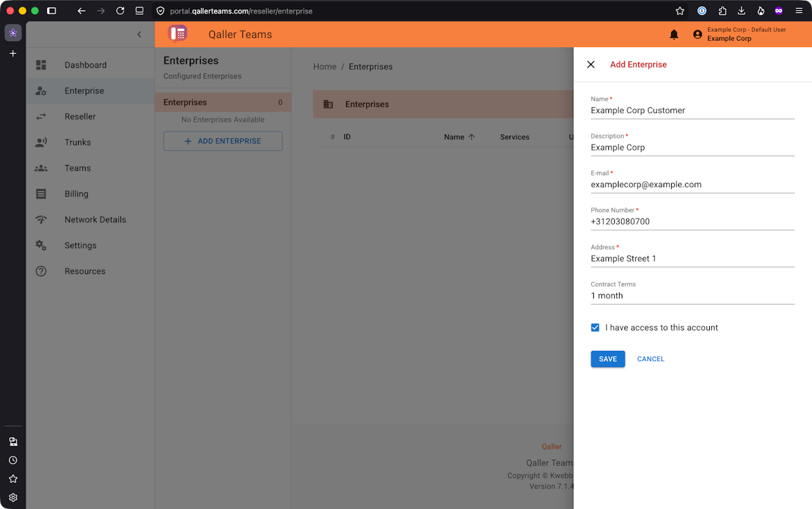Click the Enterprise people-gear icon

[x=41, y=91]
